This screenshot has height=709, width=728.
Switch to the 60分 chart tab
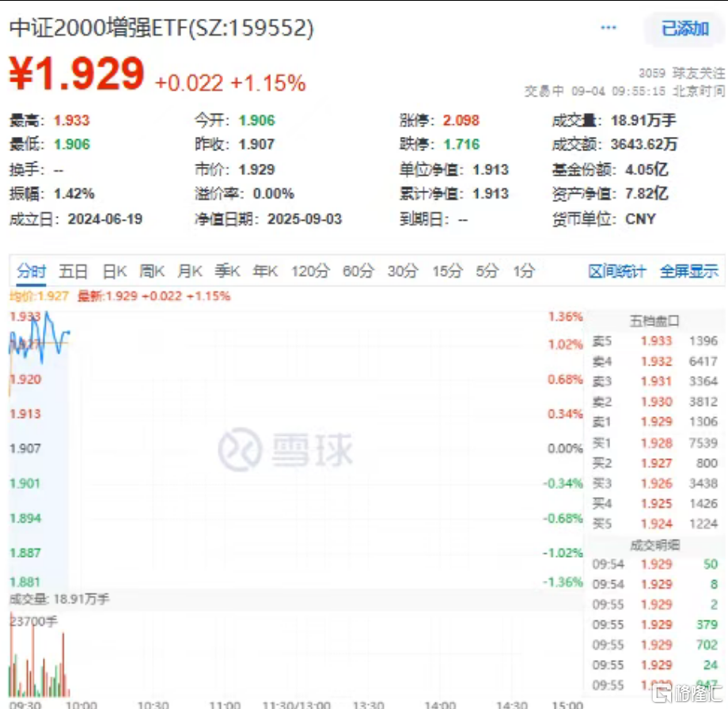pos(358,271)
